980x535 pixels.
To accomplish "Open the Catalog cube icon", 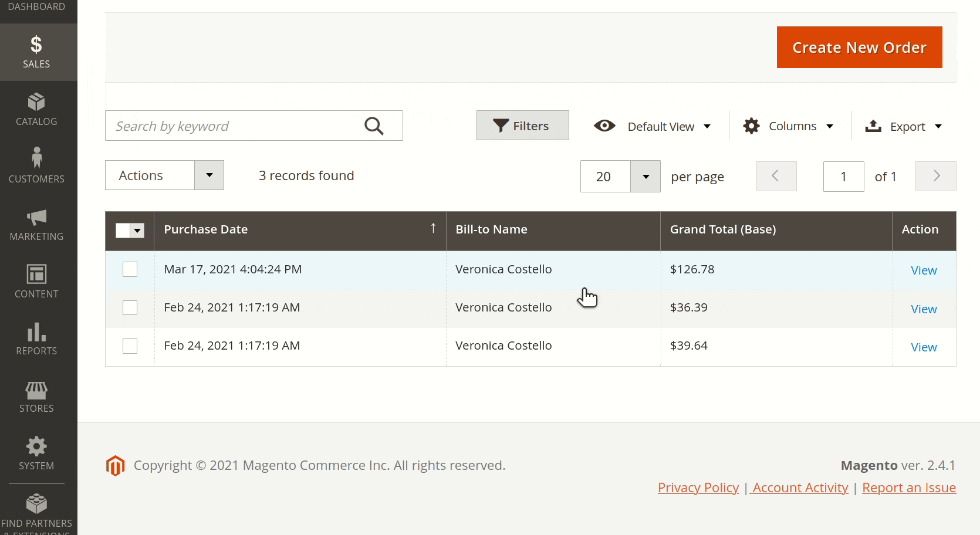I will pyautogui.click(x=36, y=102).
